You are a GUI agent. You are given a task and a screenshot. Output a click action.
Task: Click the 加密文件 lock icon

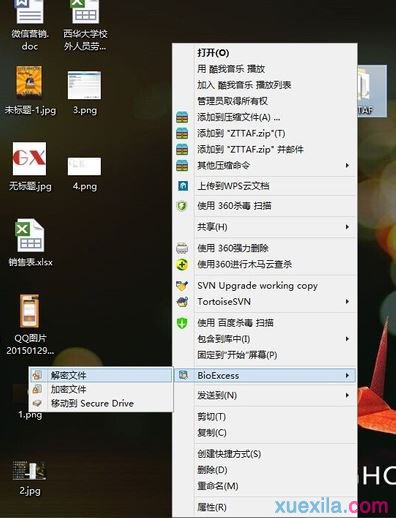point(37,389)
